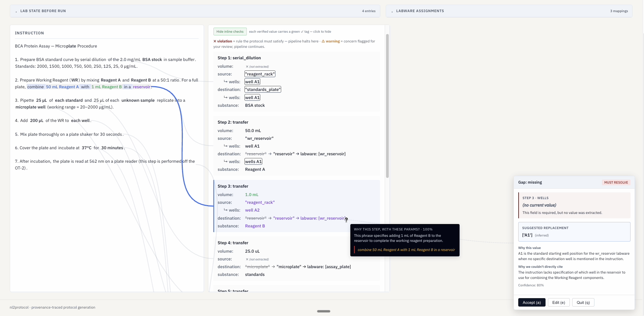Image resolution: width=644 pixels, height=316 pixels.
Task: Click the bold '37°C' in instruction 6
Action: click(87, 148)
